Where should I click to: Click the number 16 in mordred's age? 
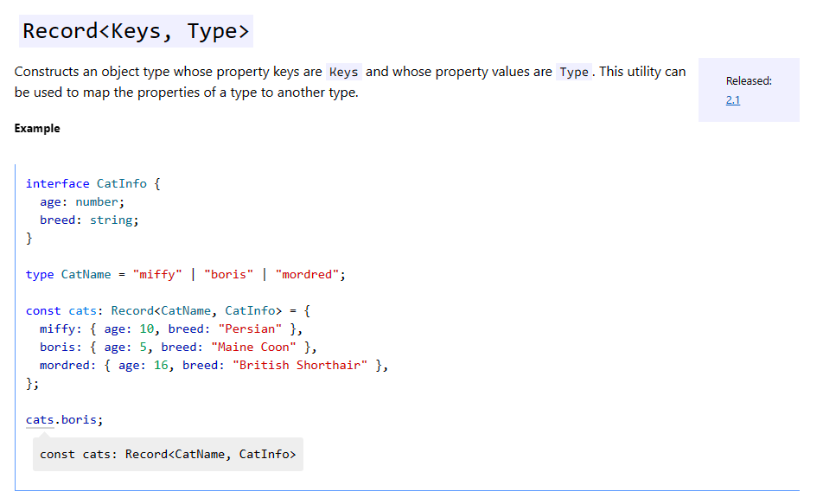pyautogui.click(x=161, y=365)
